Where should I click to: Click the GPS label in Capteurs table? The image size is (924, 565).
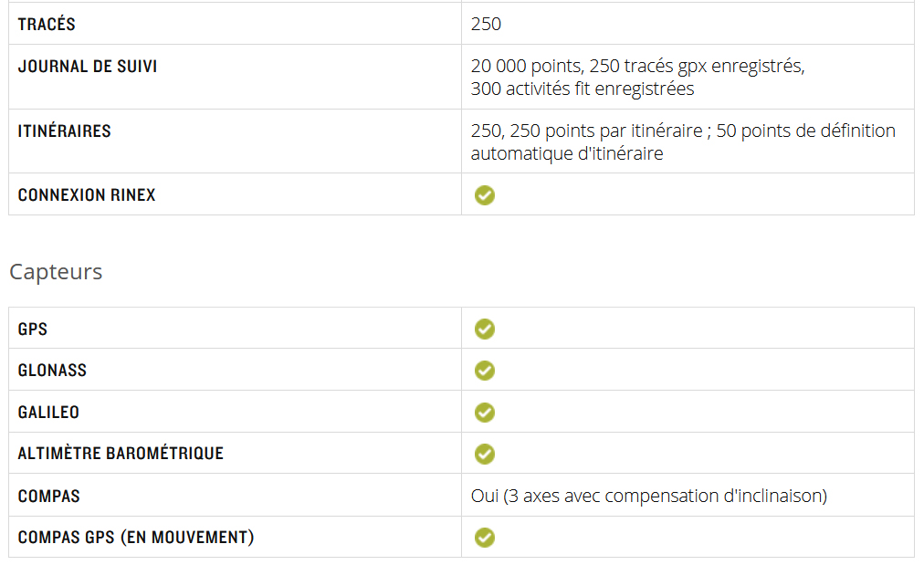[x=32, y=329]
